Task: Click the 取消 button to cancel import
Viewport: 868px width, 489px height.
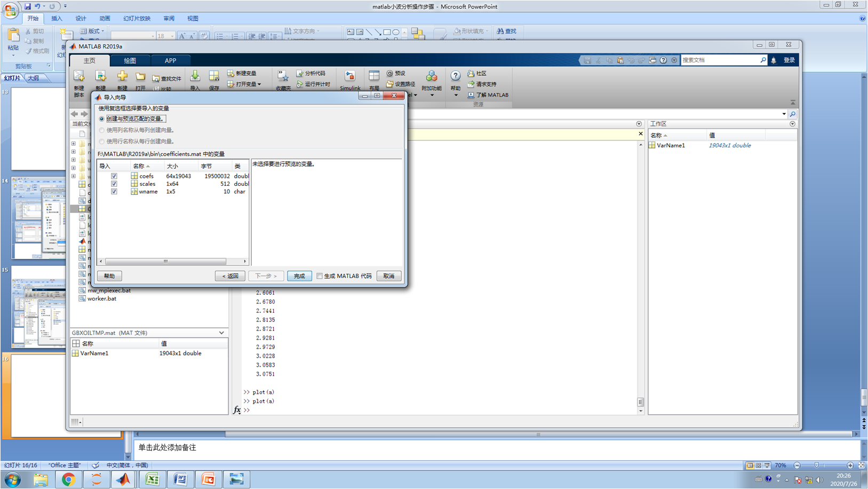Action: [x=388, y=276]
